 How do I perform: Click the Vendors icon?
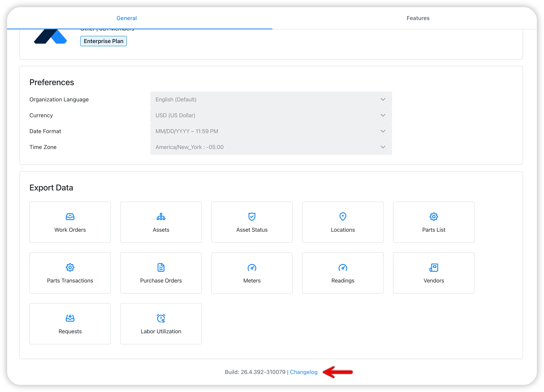click(x=434, y=267)
